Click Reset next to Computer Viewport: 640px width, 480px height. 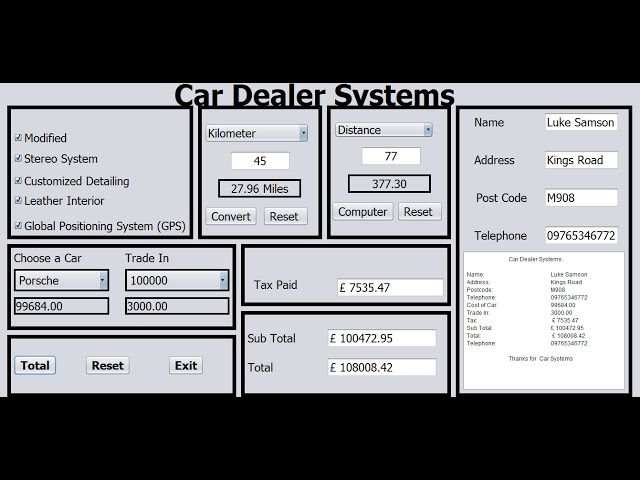pyautogui.click(x=418, y=211)
